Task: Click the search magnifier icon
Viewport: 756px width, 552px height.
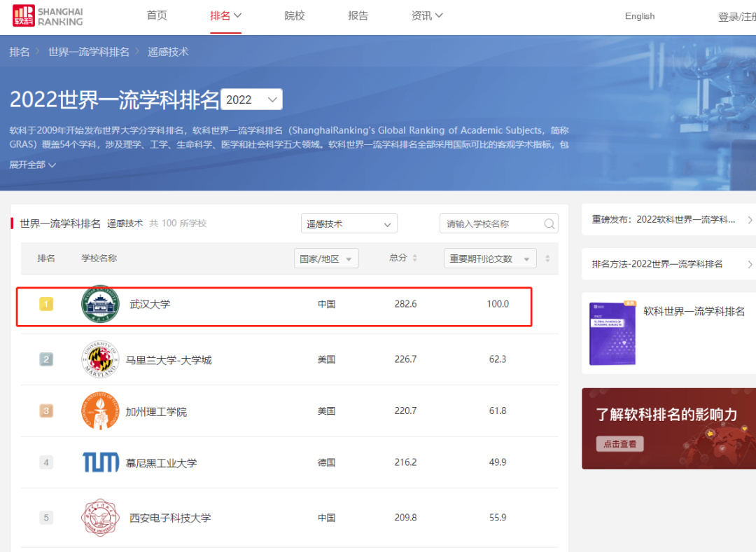Action: pyautogui.click(x=549, y=224)
